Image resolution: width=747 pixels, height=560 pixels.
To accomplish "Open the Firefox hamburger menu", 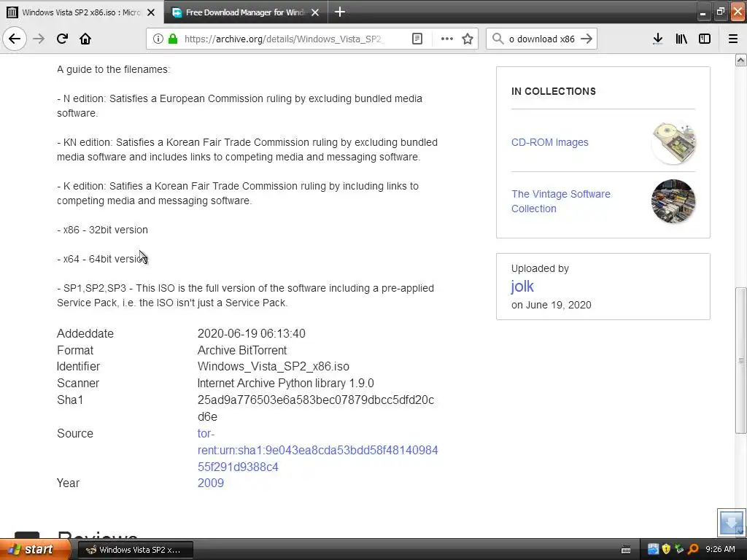I will (x=733, y=39).
